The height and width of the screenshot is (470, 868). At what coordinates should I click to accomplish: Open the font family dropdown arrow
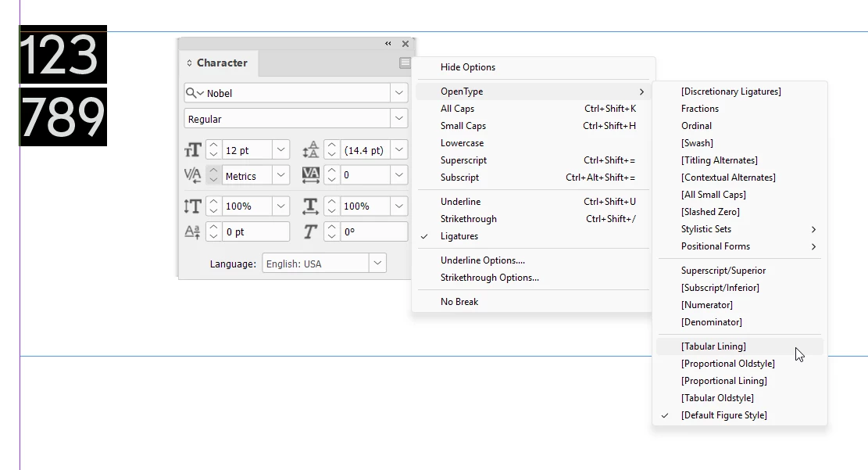click(x=399, y=93)
